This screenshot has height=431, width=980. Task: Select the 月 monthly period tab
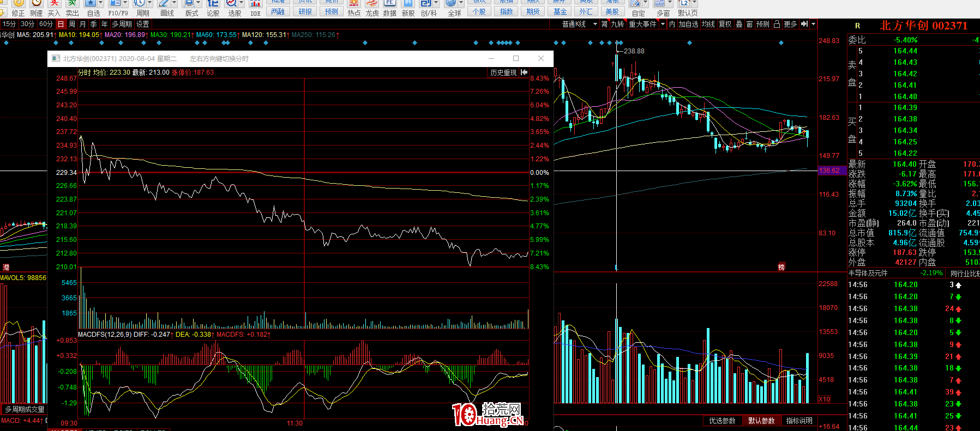pos(83,24)
